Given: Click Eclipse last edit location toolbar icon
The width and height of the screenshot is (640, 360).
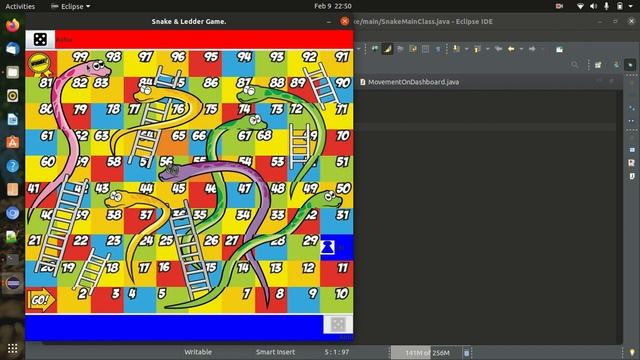Looking at the screenshot, I should coord(498,49).
